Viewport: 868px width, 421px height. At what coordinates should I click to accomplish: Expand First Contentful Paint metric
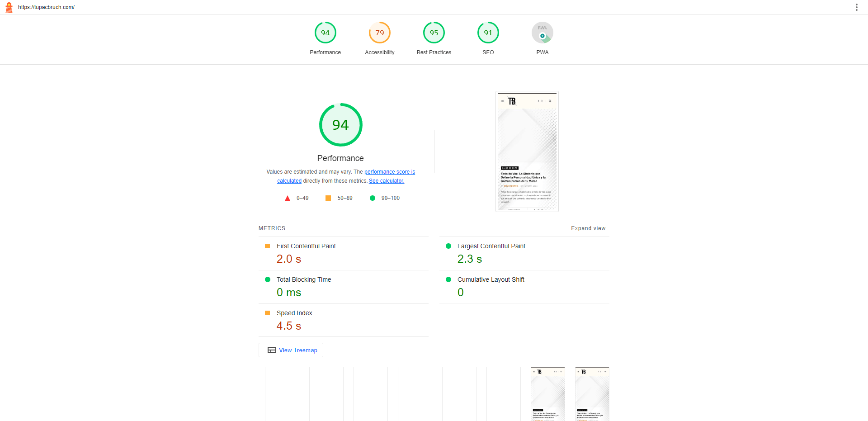[306, 246]
